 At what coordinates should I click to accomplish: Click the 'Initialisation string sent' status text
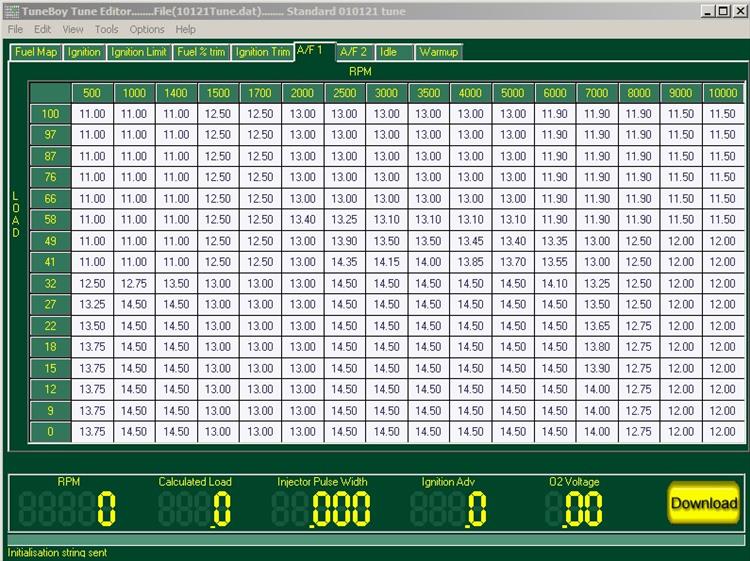tap(57, 553)
